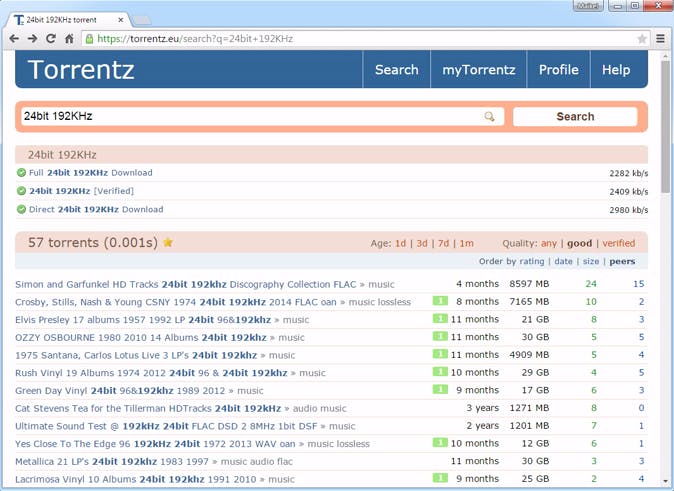
Task: Order results by rating
Action: (532, 261)
